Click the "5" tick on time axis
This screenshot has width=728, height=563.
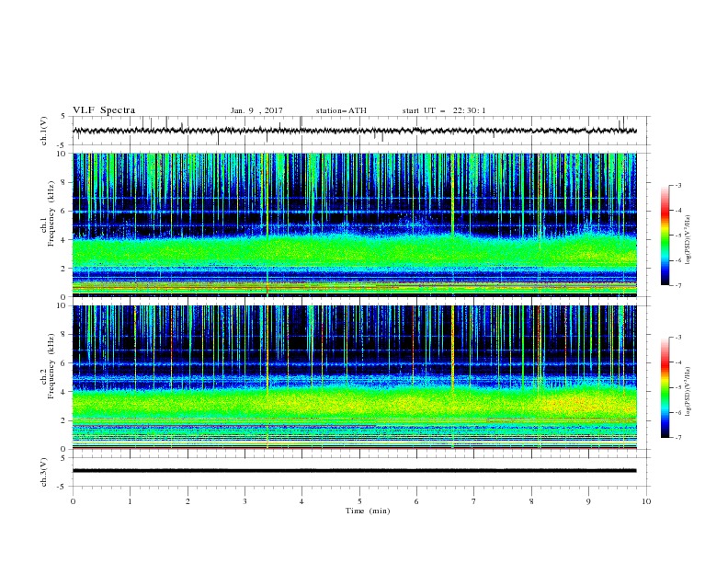coord(359,501)
